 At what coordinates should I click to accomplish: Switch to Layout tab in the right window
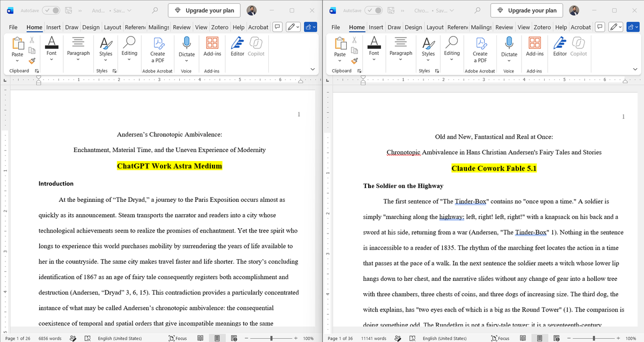(x=435, y=27)
